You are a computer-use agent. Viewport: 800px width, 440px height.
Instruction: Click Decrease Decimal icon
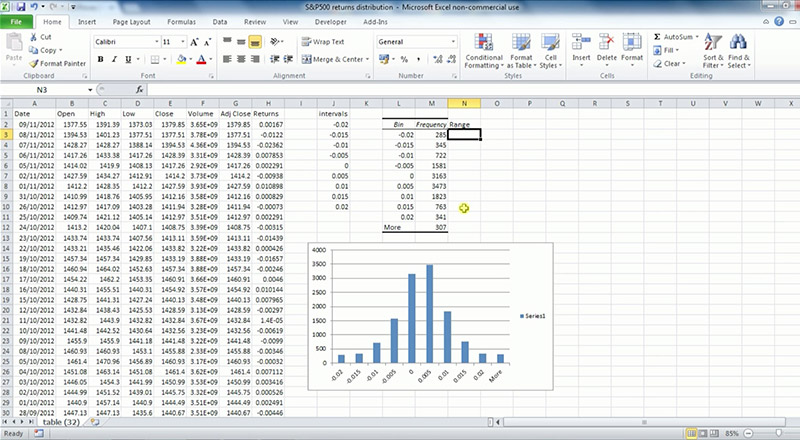451,59
